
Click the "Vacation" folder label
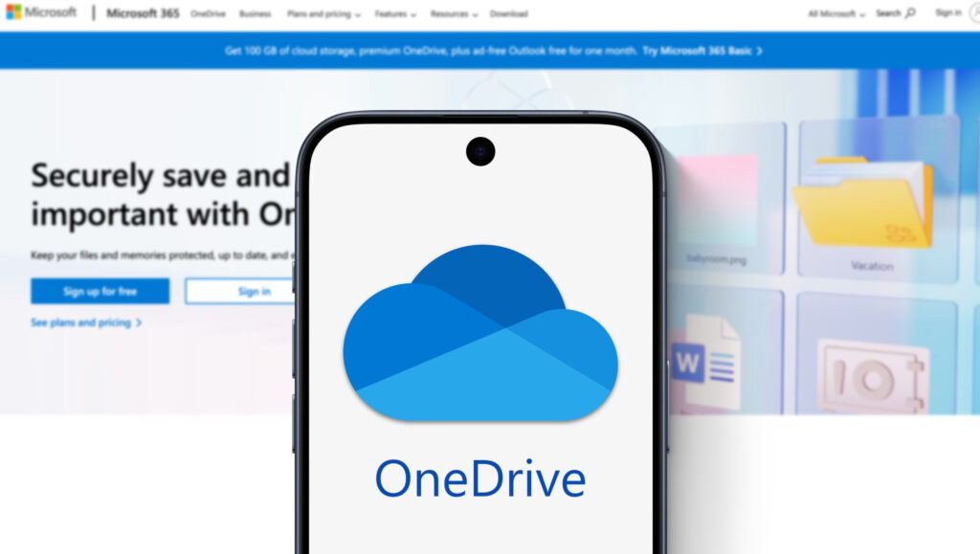pos(872,266)
